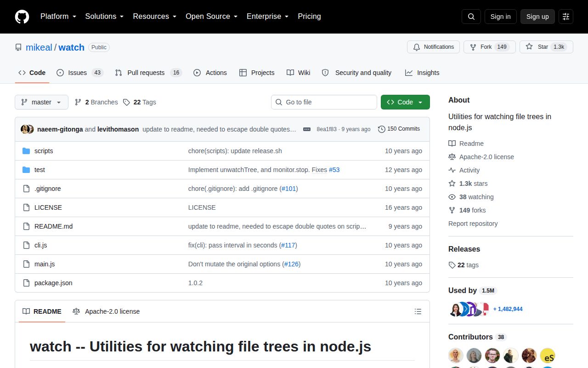
Task: Open the 22 Tags link
Action: pyautogui.click(x=139, y=102)
